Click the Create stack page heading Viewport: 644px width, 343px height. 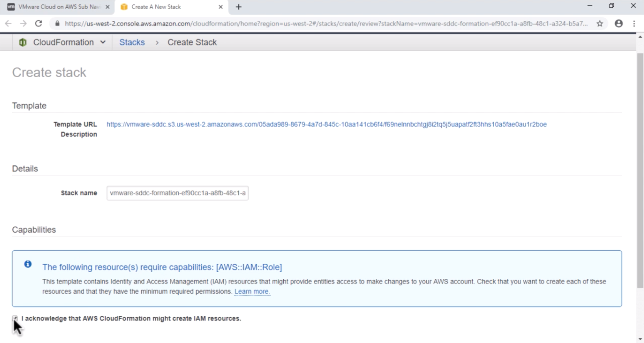[x=49, y=72]
